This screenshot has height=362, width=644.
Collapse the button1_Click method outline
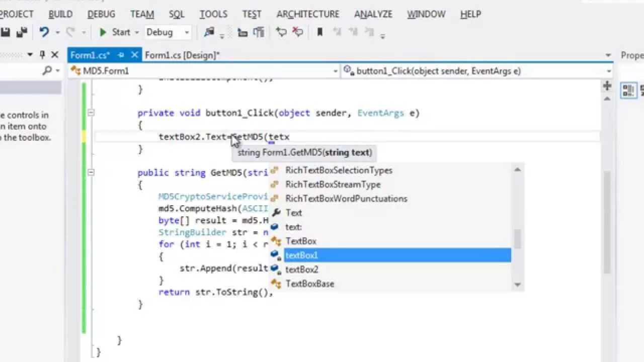coord(91,113)
